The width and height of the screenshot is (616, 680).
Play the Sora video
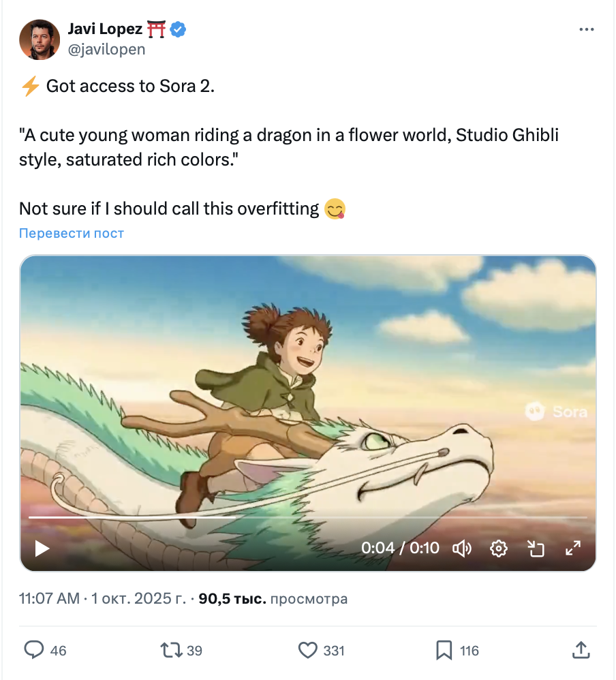pos(42,548)
